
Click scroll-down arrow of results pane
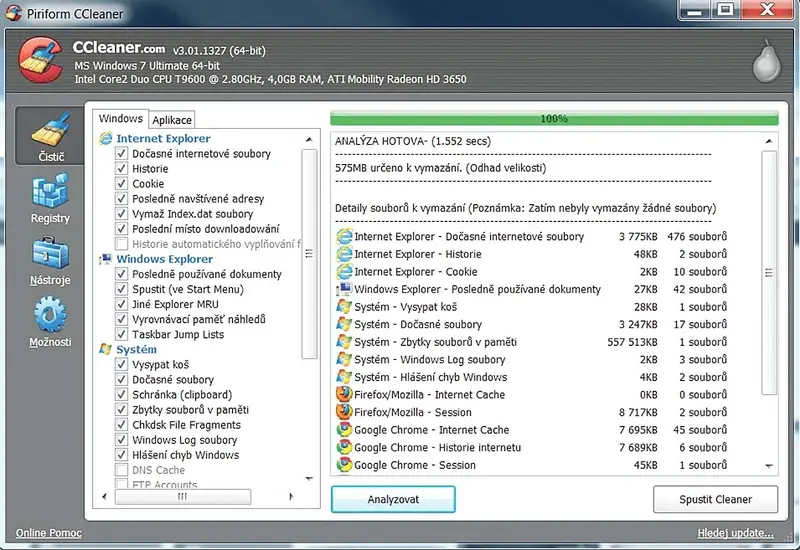769,465
